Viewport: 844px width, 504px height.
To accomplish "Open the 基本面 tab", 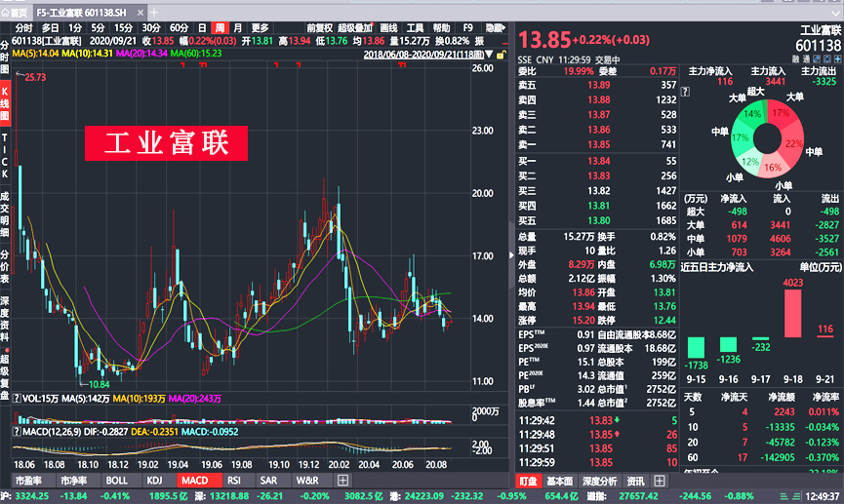I will pos(560,481).
